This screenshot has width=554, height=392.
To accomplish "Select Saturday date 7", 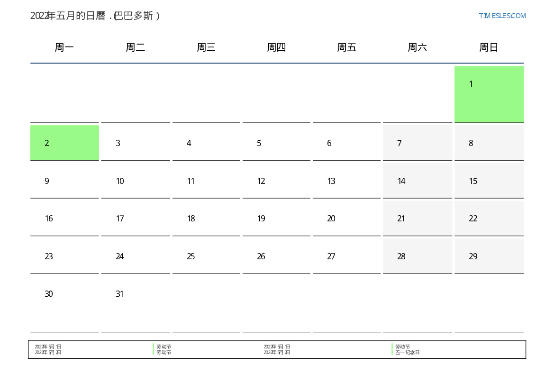I will (x=417, y=143).
